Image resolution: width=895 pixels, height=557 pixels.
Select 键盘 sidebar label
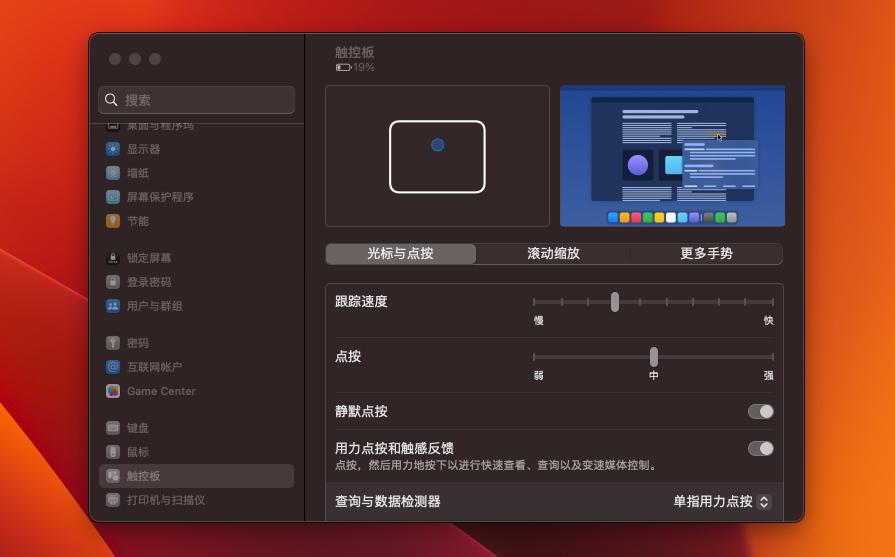[138, 427]
